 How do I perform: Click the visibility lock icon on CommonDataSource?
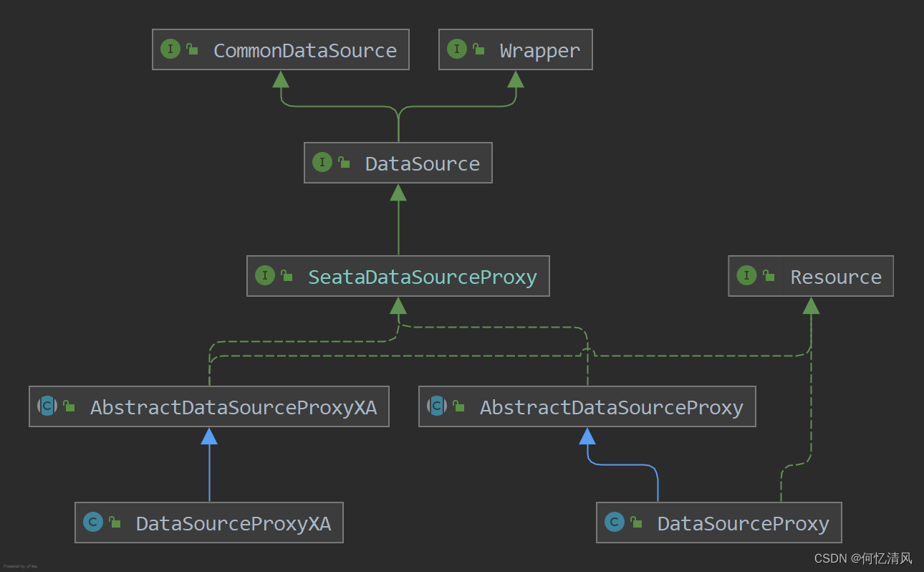coord(192,49)
